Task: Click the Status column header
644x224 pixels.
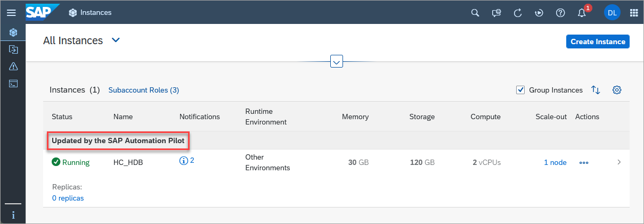Action: pos(62,117)
